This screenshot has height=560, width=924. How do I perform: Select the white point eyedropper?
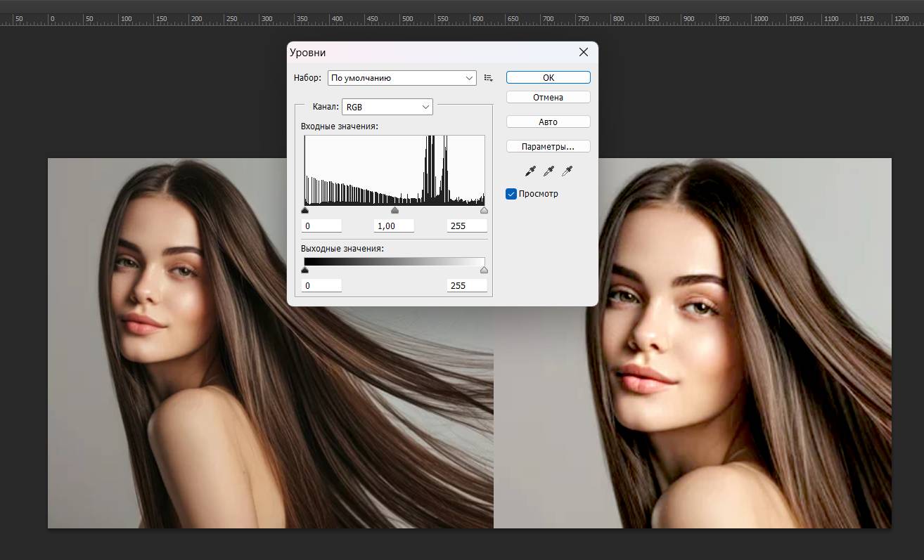click(x=567, y=171)
